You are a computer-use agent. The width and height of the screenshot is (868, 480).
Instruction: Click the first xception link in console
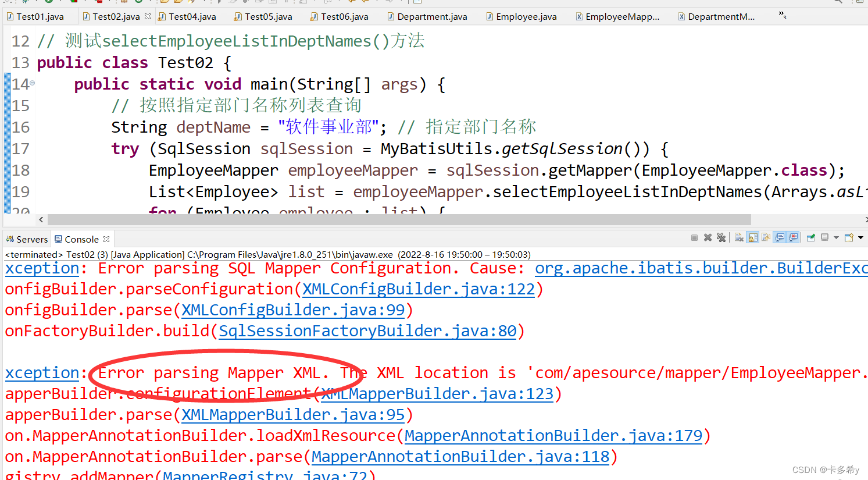pyautogui.click(x=42, y=268)
